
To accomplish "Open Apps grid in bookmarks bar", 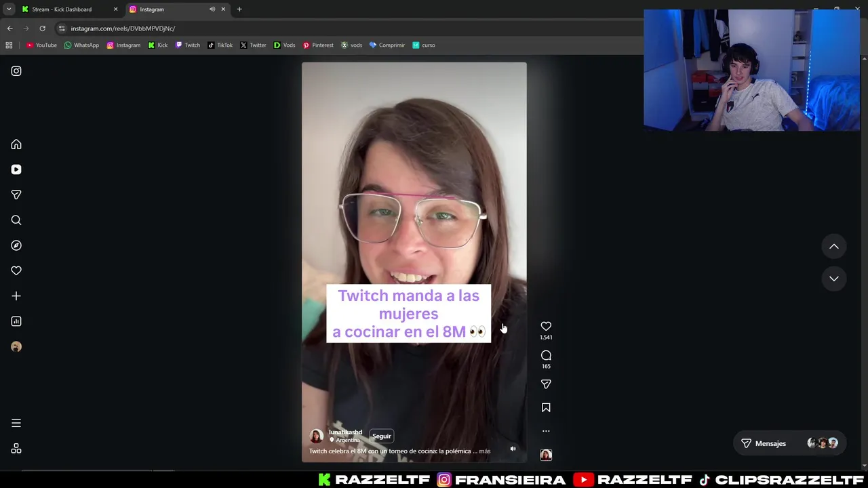I will tap(9, 45).
